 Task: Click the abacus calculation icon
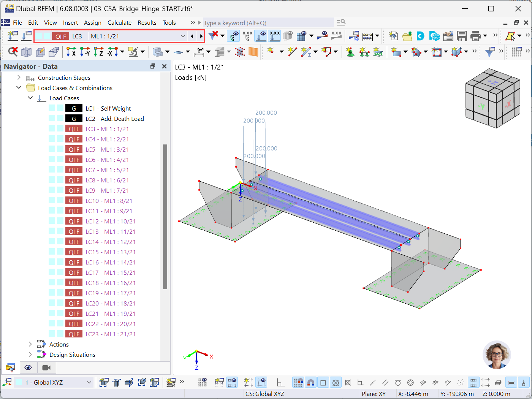368,36
